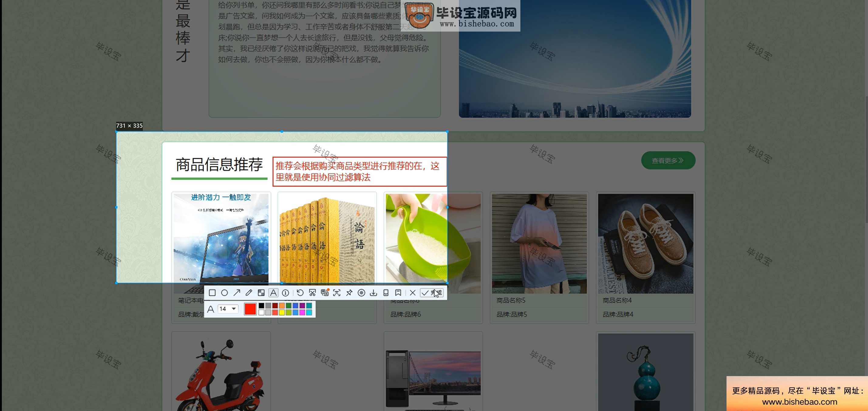Open the red electric scooter image
The width and height of the screenshot is (868, 411).
[x=221, y=372]
